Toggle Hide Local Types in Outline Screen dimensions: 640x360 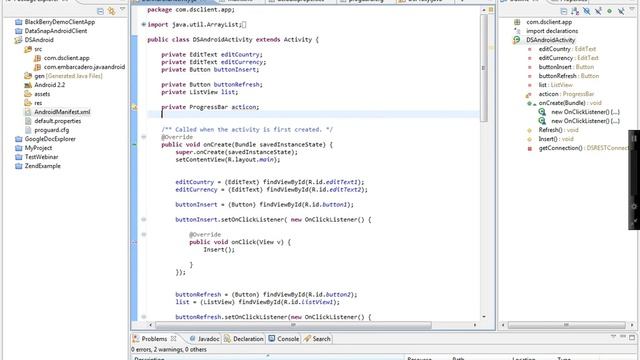621,11
